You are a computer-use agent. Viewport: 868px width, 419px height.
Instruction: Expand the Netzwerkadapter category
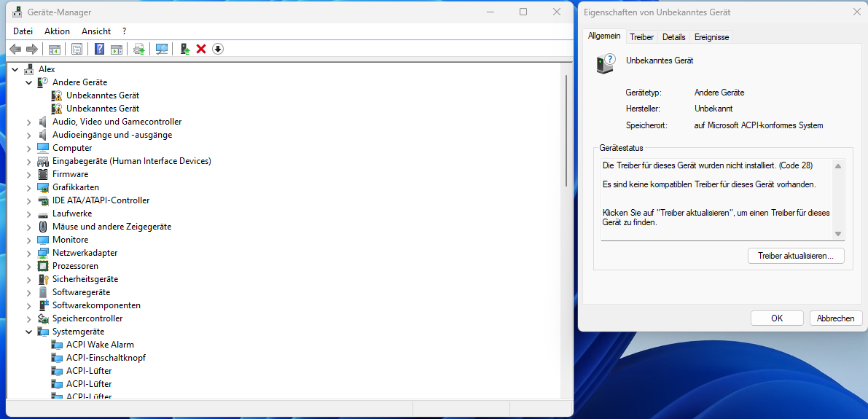tap(28, 253)
